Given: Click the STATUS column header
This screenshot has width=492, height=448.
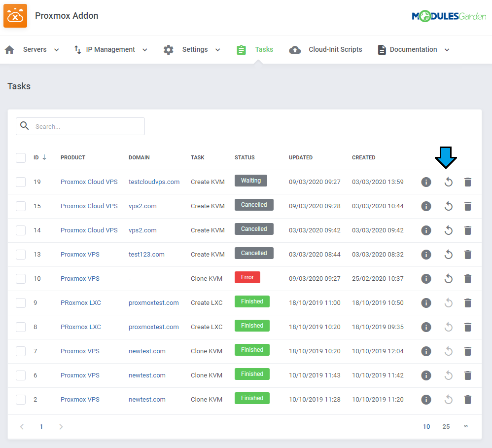Looking at the screenshot, I should pos(245,157).
